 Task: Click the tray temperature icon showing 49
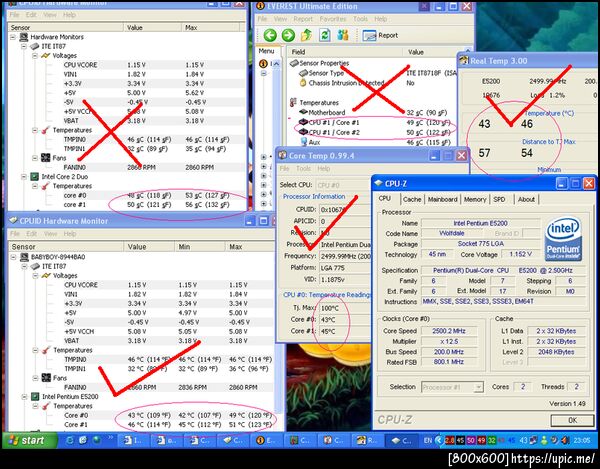pos(481,440)
